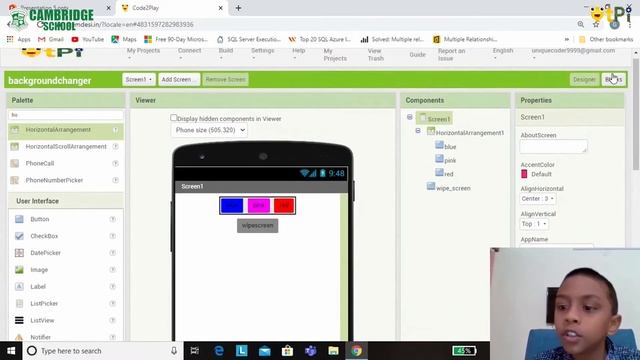The height and width of the screenshot is (360, 640).
Task: Open help icon next to Label
Action: click(x=113, y=287)
